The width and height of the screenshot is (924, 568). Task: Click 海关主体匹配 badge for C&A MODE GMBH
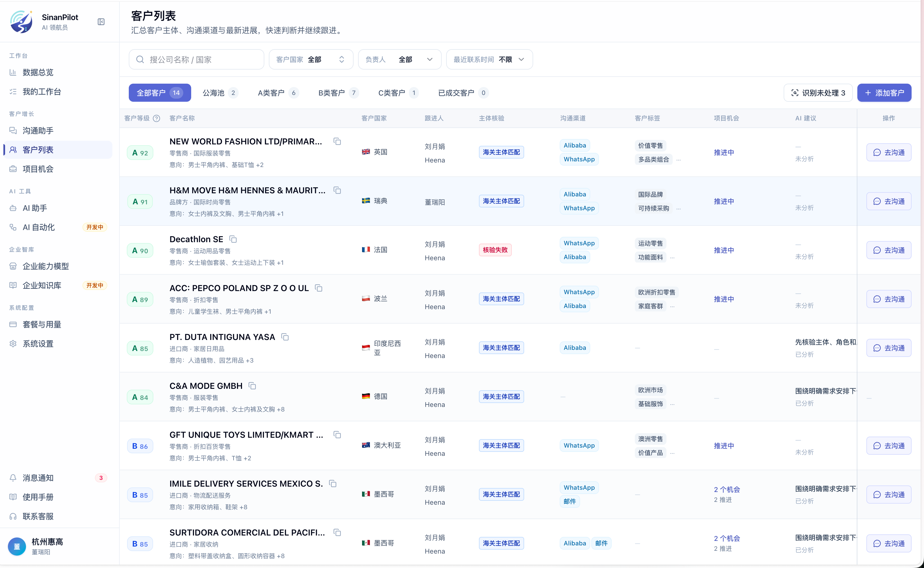pos(501,396)
